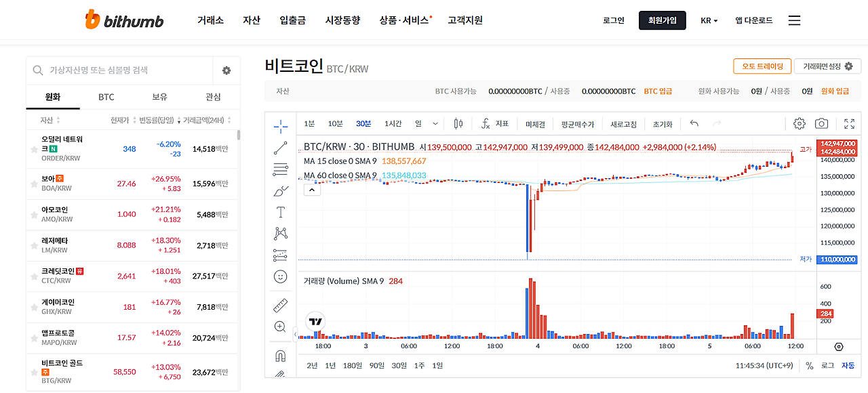Select the 10분 chart interval

pyautogui.click(x=336, y=123)
